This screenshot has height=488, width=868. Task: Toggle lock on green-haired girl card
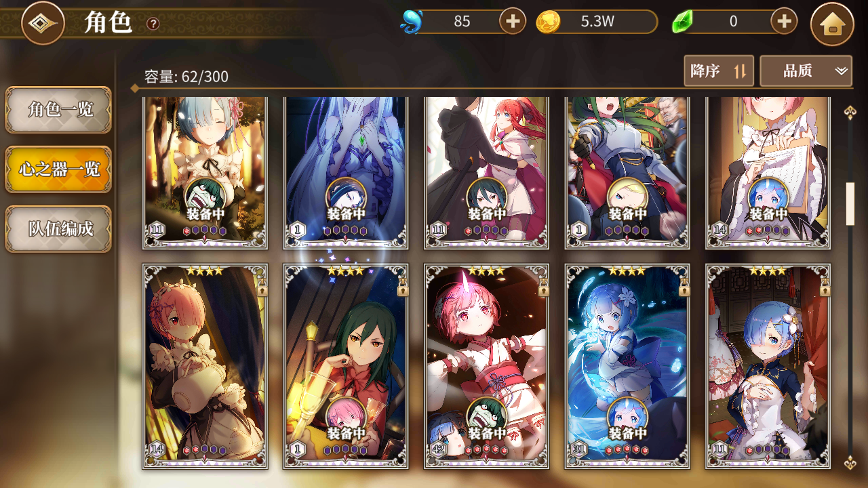(402, 287)
